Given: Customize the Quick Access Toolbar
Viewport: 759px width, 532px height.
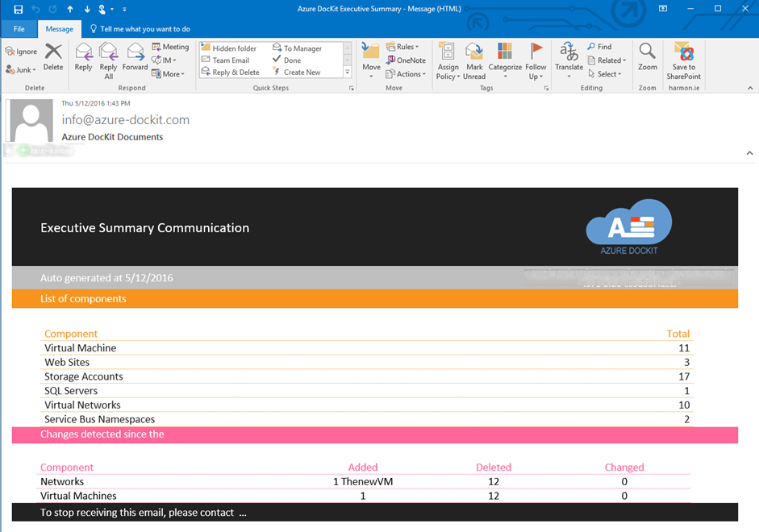Looking at the screenshot, I should pyautogui.click(x=124, y=9).
